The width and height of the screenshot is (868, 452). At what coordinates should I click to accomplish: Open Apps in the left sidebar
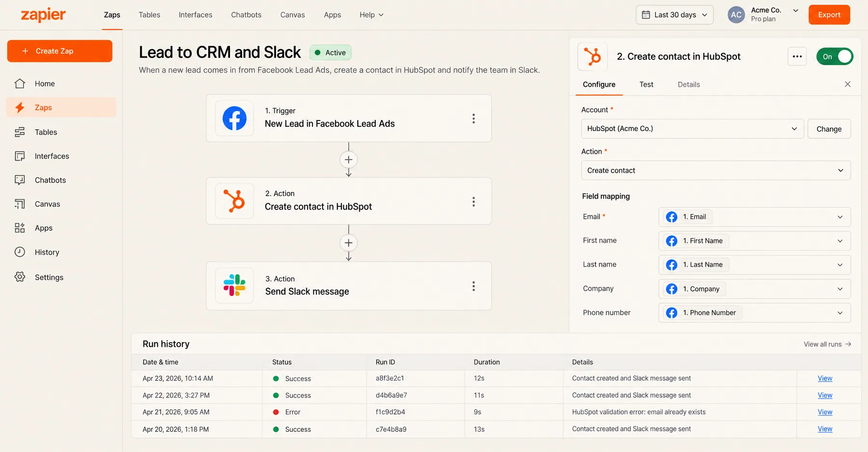61,228
